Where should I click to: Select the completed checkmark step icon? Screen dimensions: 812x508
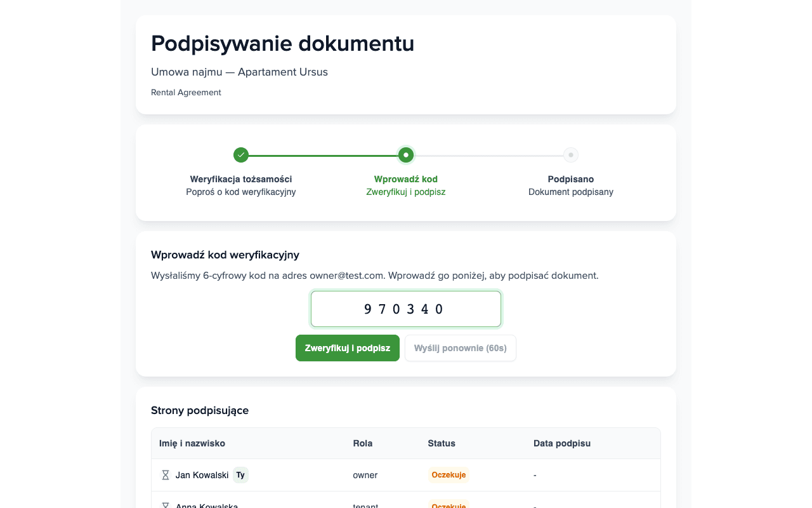pos(241,155)
